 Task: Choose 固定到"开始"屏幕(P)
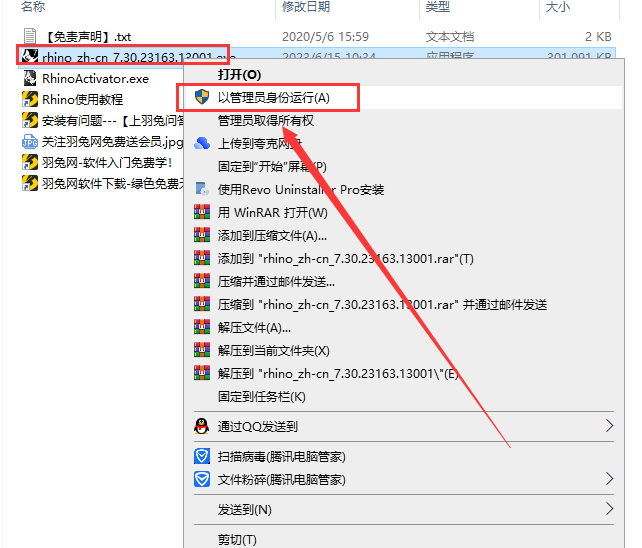272,166
